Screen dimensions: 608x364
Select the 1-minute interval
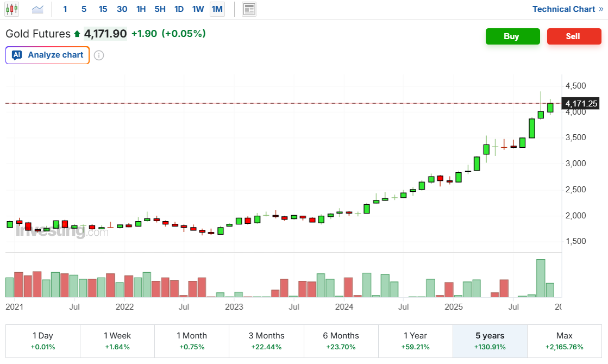tap(65, 9)
